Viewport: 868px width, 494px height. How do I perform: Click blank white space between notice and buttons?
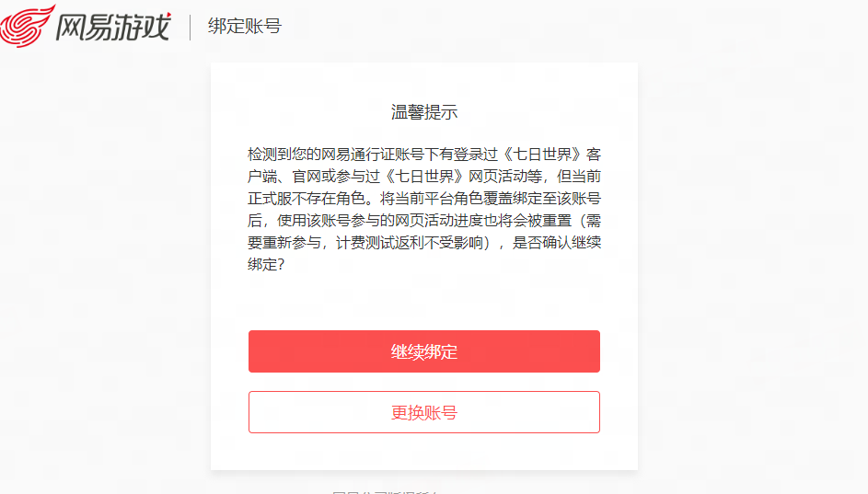[x=424, y=299]
